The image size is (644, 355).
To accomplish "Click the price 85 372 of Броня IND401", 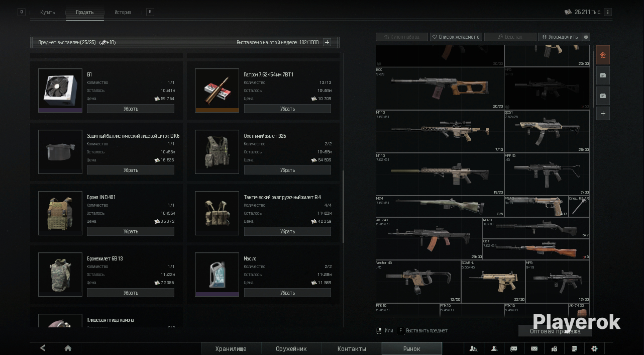I will (x=164, y=221).
